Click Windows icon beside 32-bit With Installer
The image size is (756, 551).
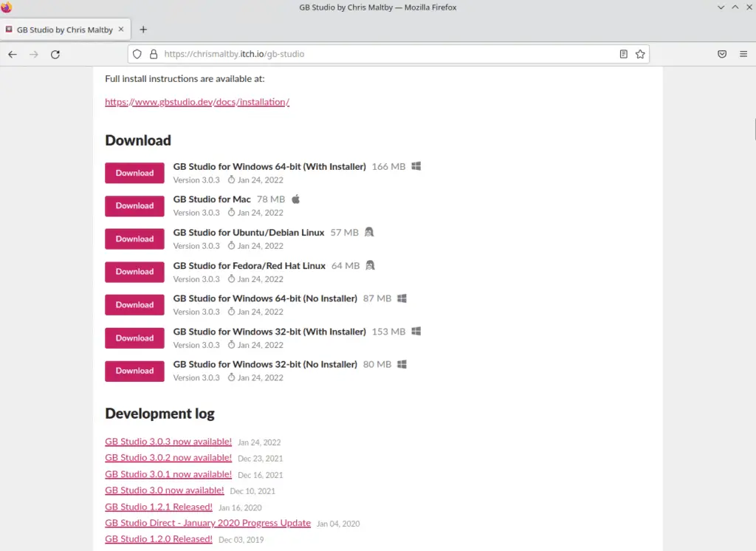pos(416,332)
